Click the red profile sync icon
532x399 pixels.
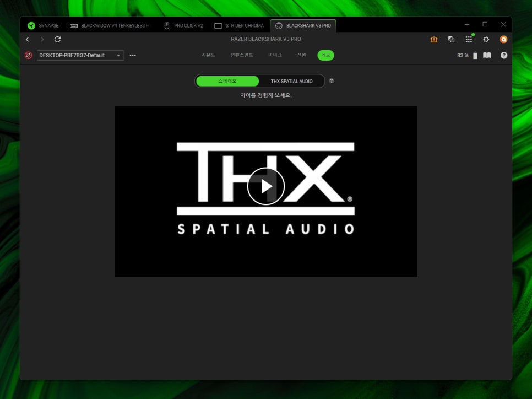point(29,55)
